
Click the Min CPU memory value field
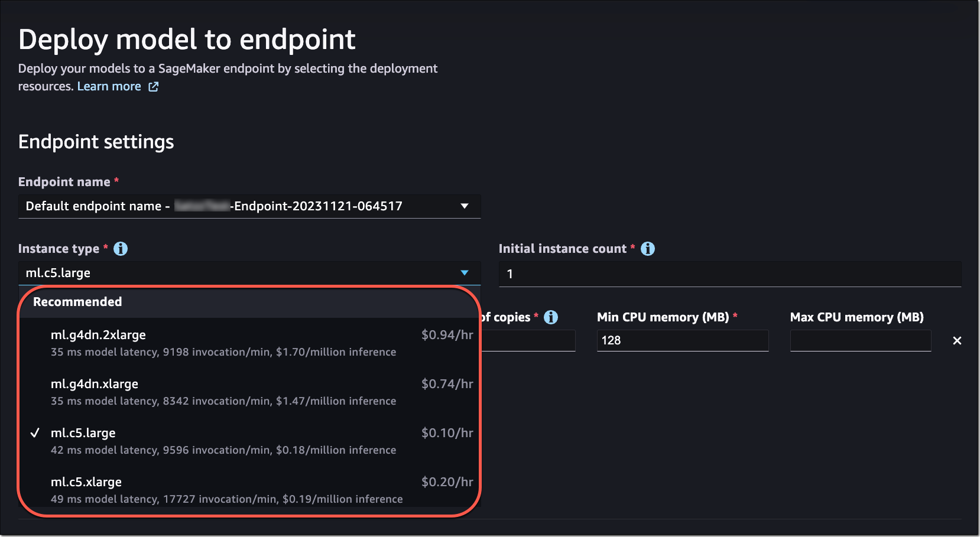pyautogui.click(x=682, y=340)
